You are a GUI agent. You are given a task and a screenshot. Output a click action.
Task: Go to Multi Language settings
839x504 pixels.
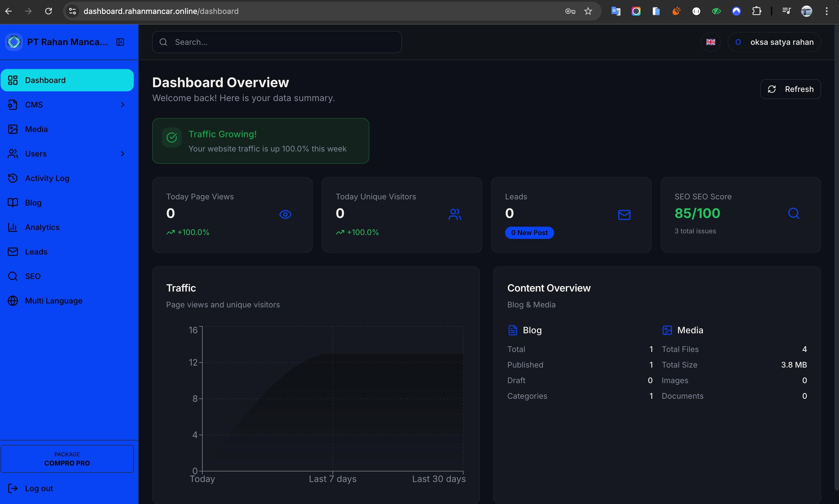(53, 300)
